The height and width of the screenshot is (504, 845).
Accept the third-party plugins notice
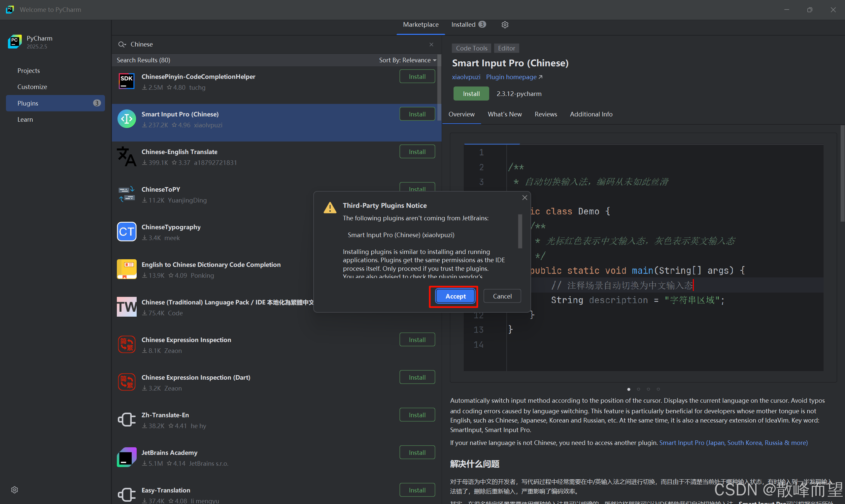pyautogui.click(x=455, y=296)
